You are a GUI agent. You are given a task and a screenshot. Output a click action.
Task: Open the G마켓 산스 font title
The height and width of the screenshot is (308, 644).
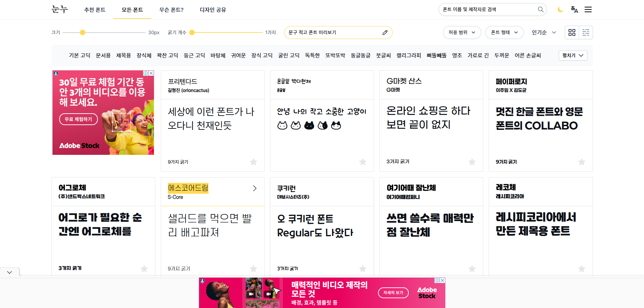click(x=404, y=81)
